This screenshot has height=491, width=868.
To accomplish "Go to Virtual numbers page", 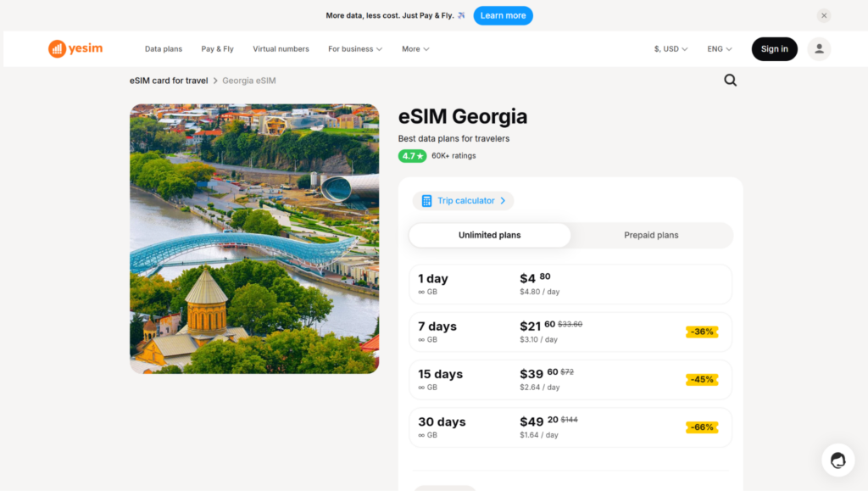I will tap(281, 48).
